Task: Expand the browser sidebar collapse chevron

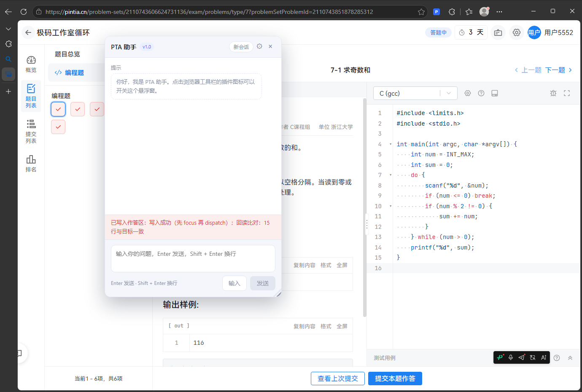Action: tap(8, 29)
